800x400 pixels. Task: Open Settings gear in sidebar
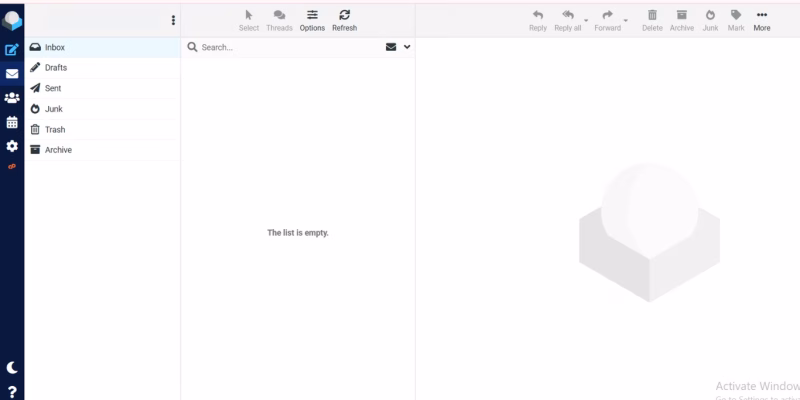click(12, 146)
